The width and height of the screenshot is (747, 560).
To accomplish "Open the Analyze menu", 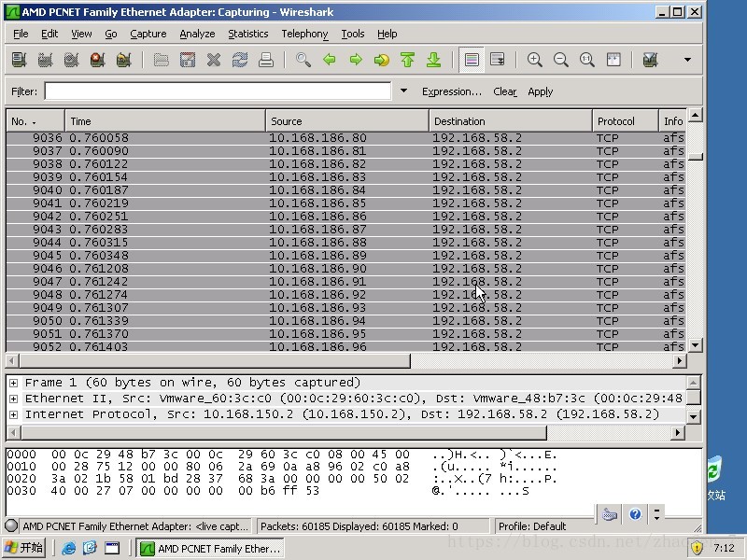I will 197,34.
